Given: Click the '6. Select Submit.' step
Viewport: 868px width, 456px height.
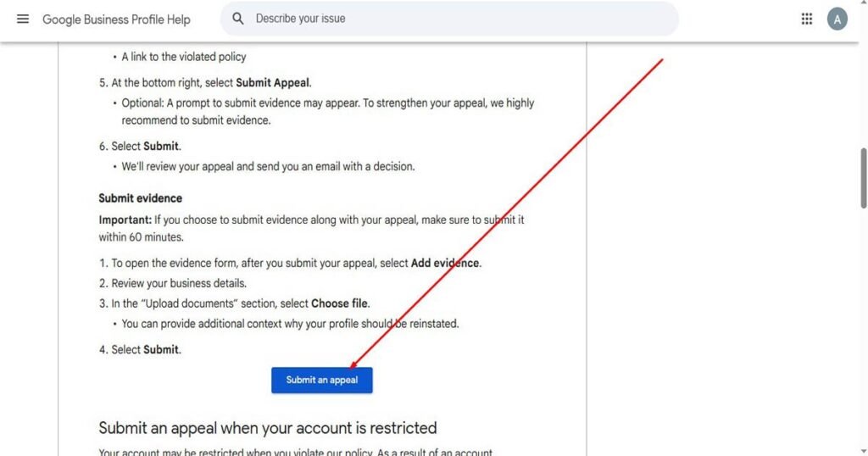Looking at the screenshot, I should click(140, 147).
